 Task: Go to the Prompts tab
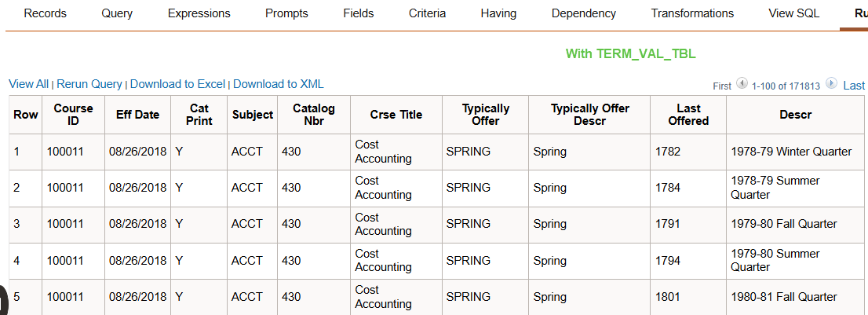coord(286,13)
